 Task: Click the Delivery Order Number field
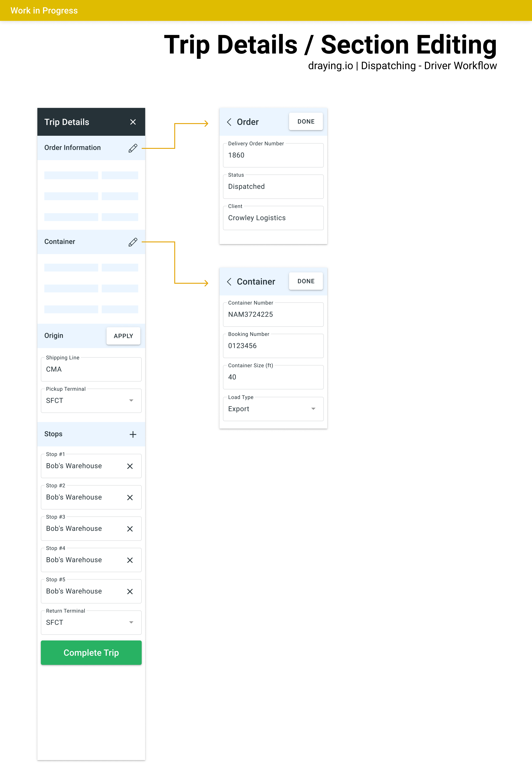pyautogui.click(x=273, y=156)
